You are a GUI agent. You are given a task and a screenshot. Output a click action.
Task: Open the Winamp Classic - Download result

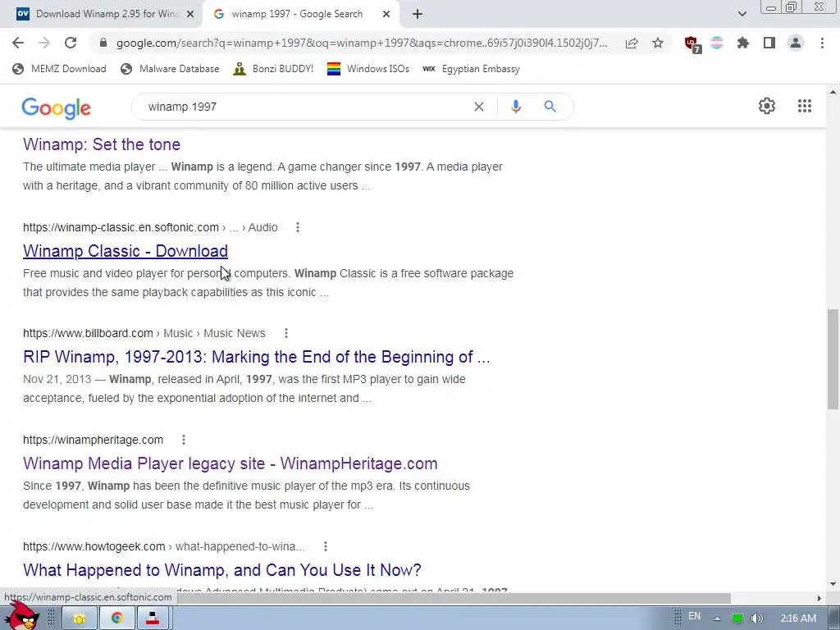(126, 251)
